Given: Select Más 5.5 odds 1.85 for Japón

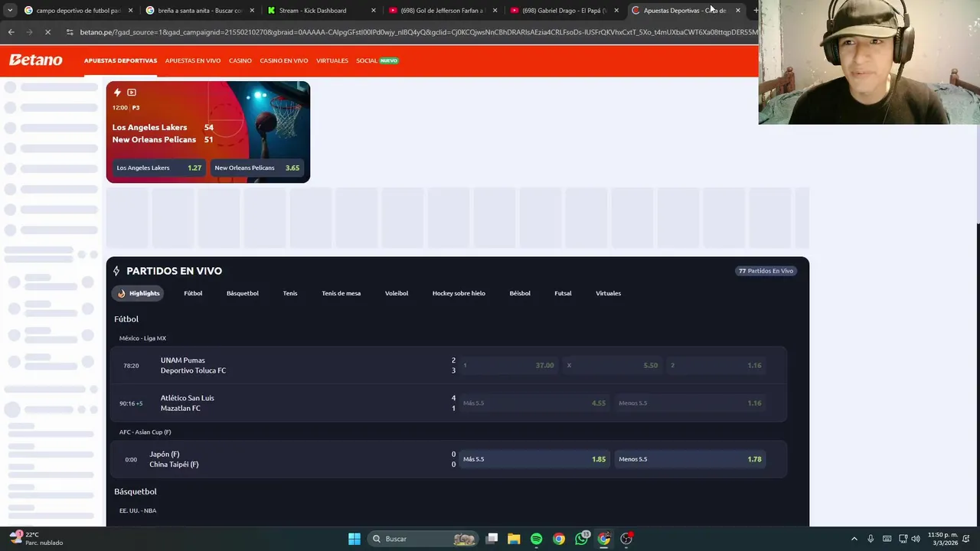Looking at the screenshot, I should click(534, 459).
